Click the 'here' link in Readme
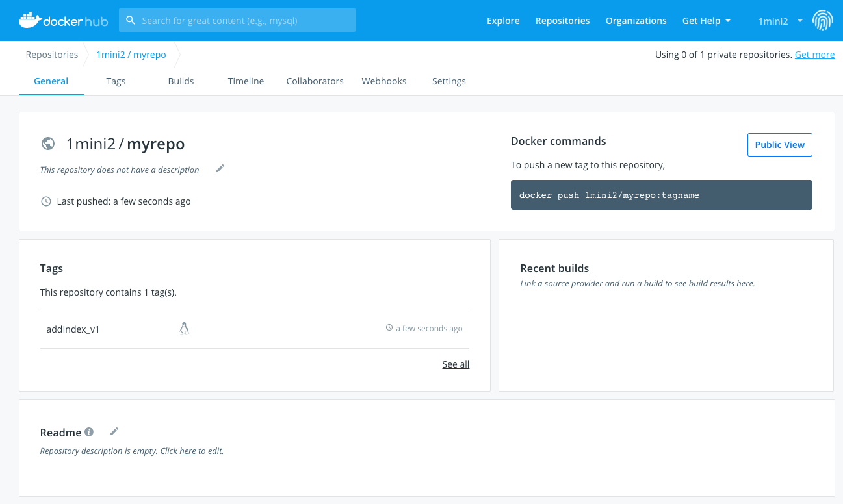 pos(188,451)
